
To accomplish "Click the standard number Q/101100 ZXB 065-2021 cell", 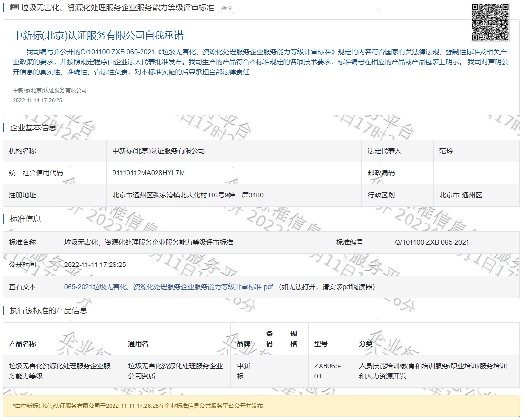I will pos(432,242).
